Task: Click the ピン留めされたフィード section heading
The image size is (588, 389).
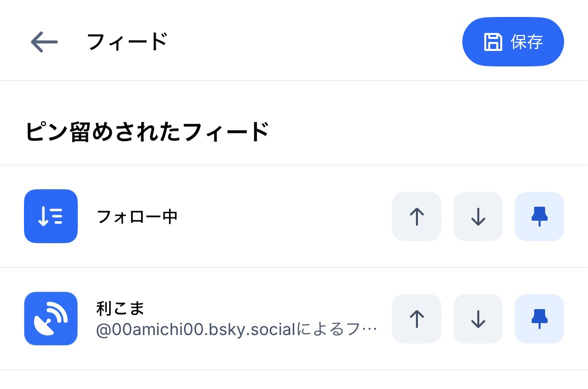Action: (147, 132)
